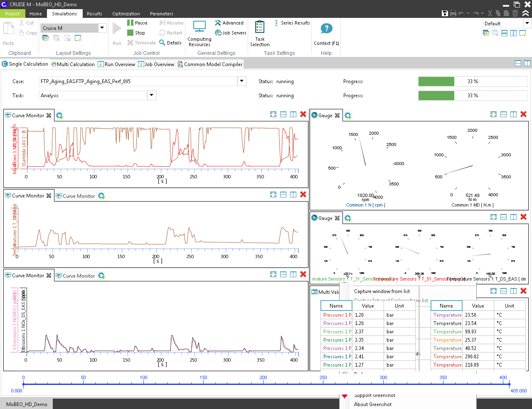Image resolution: width=532 pixels, height=409 pixels.
Task: Select temperature value 99.93 cell
Action: point(478,332)
